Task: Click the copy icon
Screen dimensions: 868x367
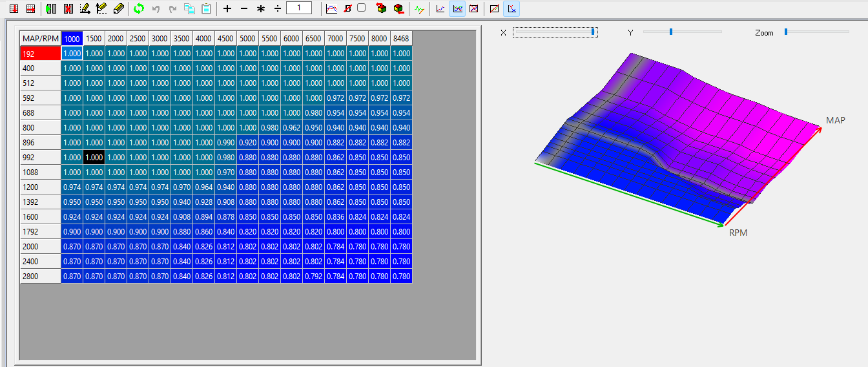Action: tap(189, 9)
